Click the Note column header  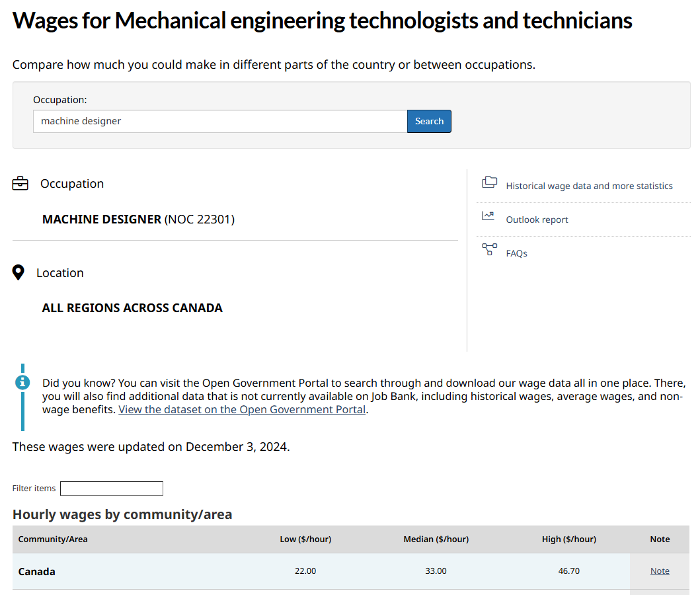pyautogui.click(x=660, y=539)
